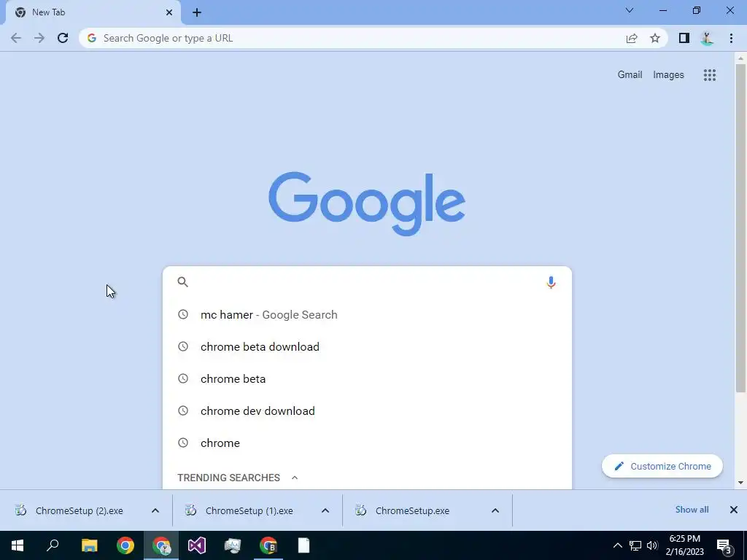Choose the 'chrome' suggestion
This screenshot has width=747, height=560.
tap(367, 443)
